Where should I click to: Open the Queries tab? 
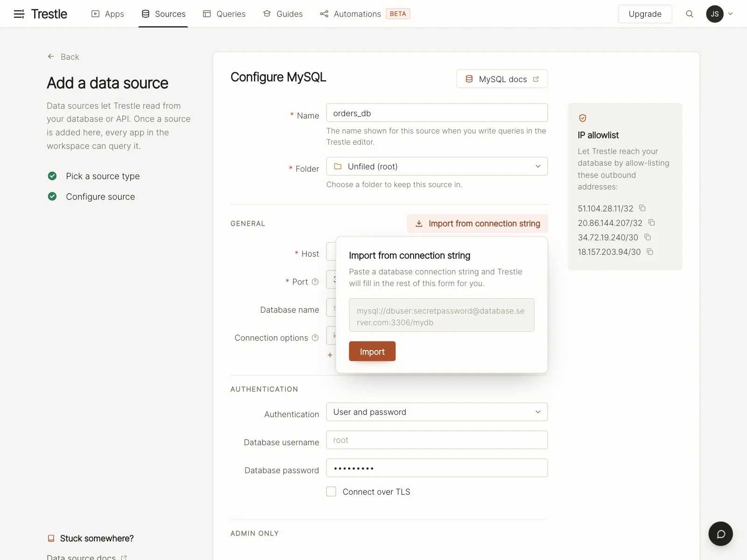[224, 14]
